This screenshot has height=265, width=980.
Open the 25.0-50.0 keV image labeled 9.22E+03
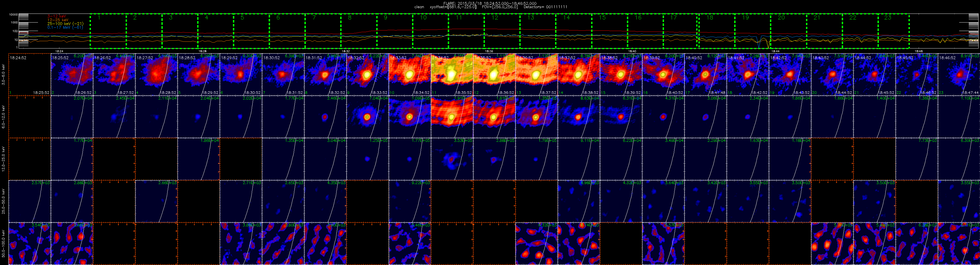(410, 201)
